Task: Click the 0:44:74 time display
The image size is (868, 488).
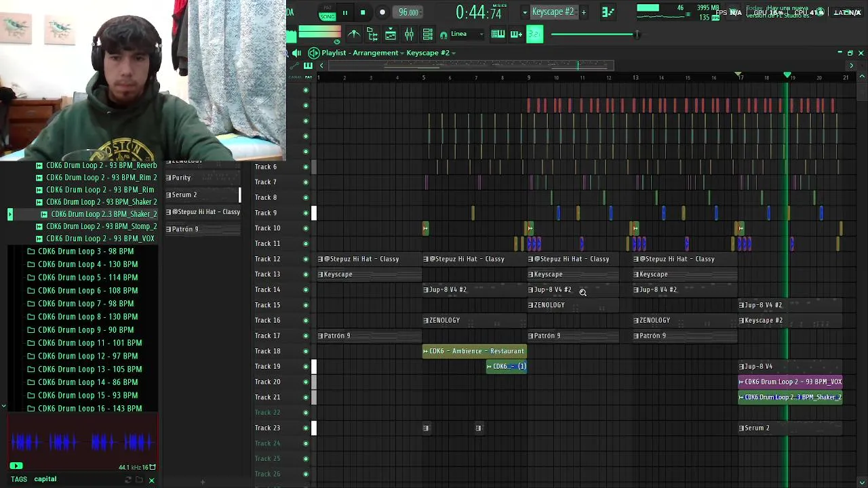Action: (479, 12)
